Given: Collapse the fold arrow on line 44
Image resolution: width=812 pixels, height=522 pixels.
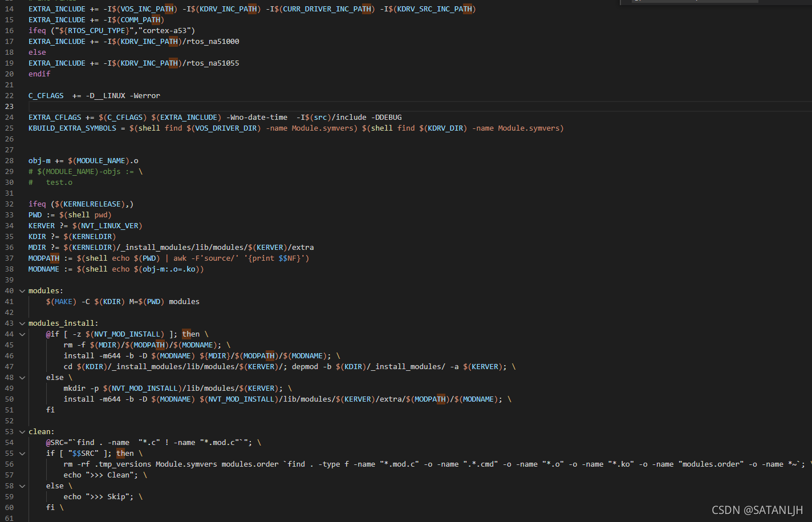Looking at the screenshot, I should tap(22, 334).
